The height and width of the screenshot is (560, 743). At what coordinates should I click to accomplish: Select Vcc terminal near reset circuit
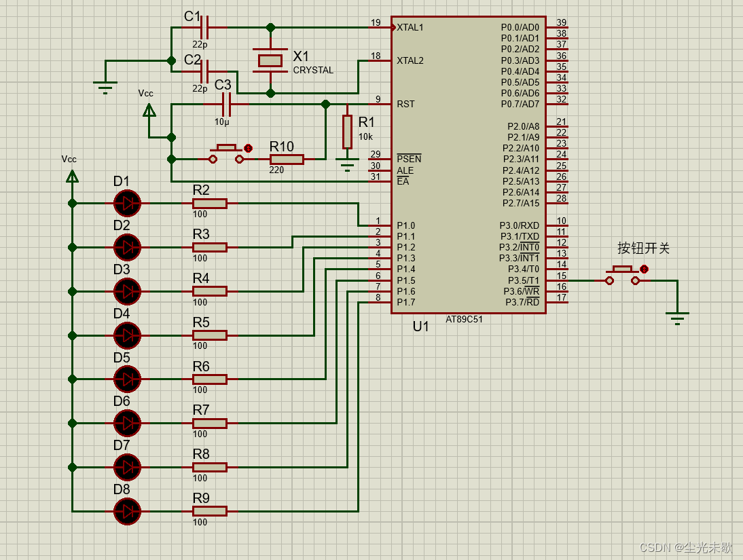(x=149, y=111)
